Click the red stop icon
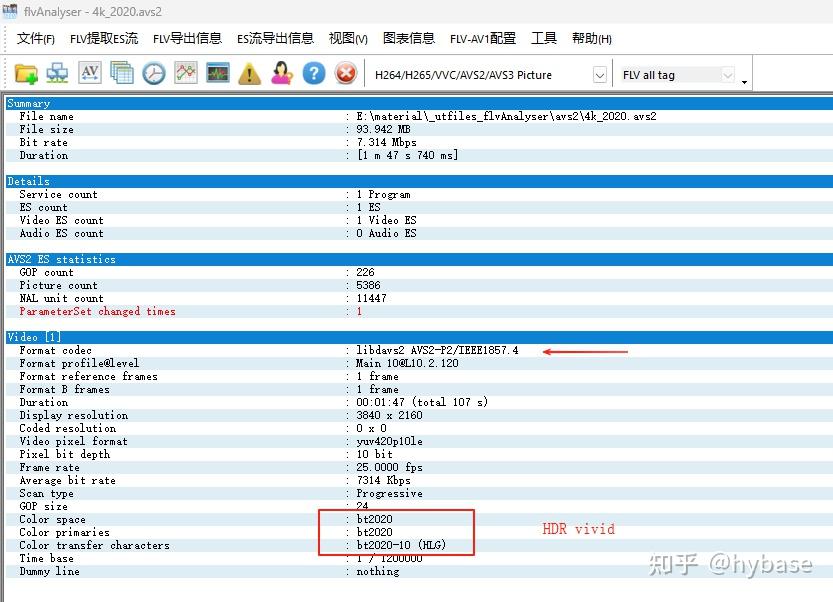 click(x=345, y=72)
